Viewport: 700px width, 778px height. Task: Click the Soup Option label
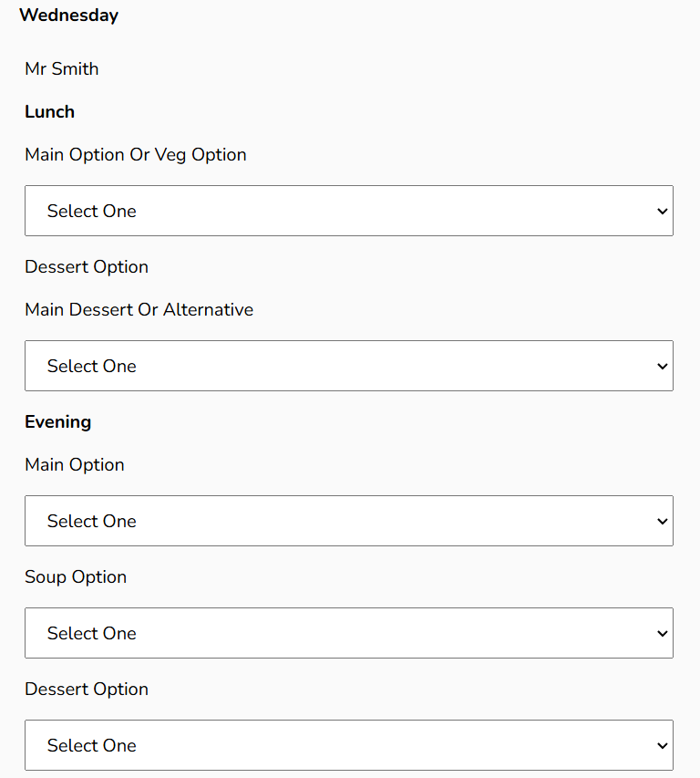pyautogui.click(x=76, y=576)
